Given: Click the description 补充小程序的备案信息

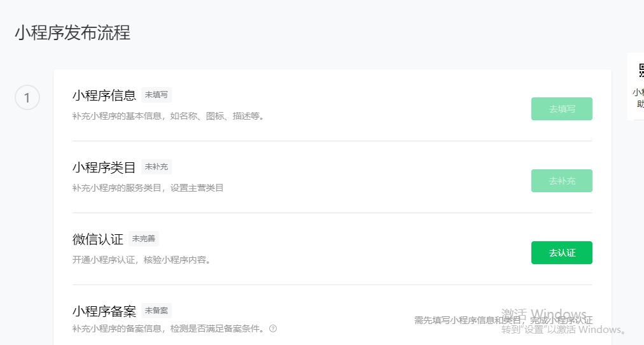Looking at the screenshot, I should coord(169,328).
